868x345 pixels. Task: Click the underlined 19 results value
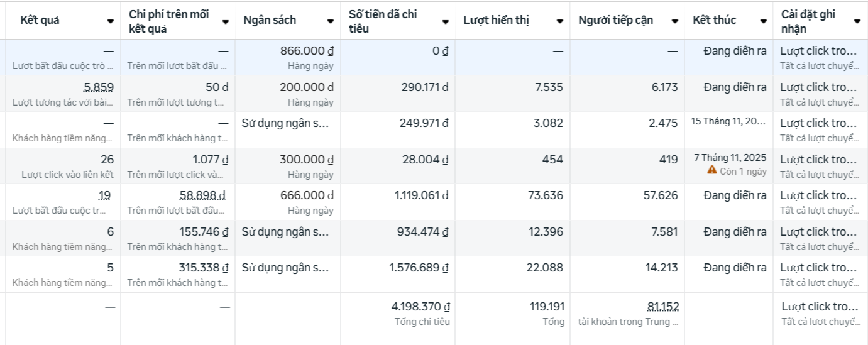coord(104,195)
